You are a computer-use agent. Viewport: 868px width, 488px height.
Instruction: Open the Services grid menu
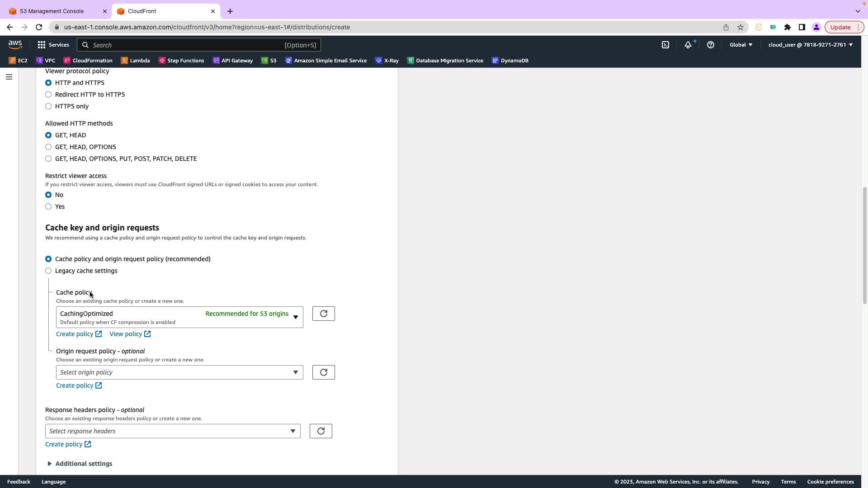point(53,45)
